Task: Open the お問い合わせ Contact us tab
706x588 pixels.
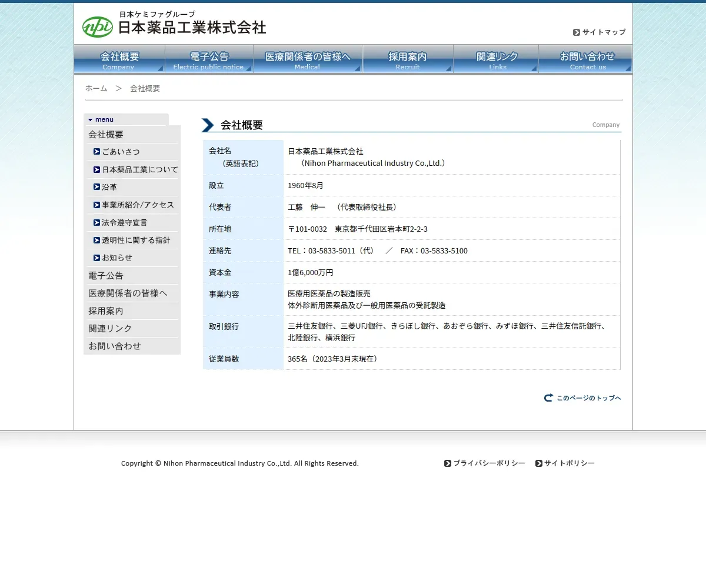Action: (585, 59)
